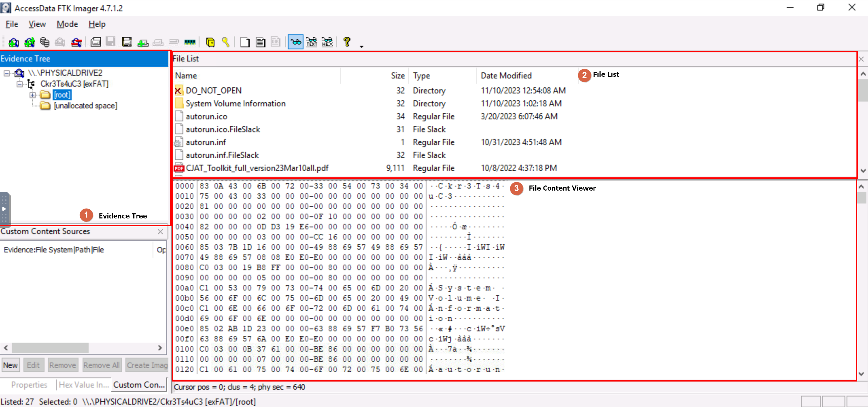The width and height of the screenshot is (868, 407).
Task: Select the DO_NOT_OPEN directory in File List
Action: (x=213, y=91)
